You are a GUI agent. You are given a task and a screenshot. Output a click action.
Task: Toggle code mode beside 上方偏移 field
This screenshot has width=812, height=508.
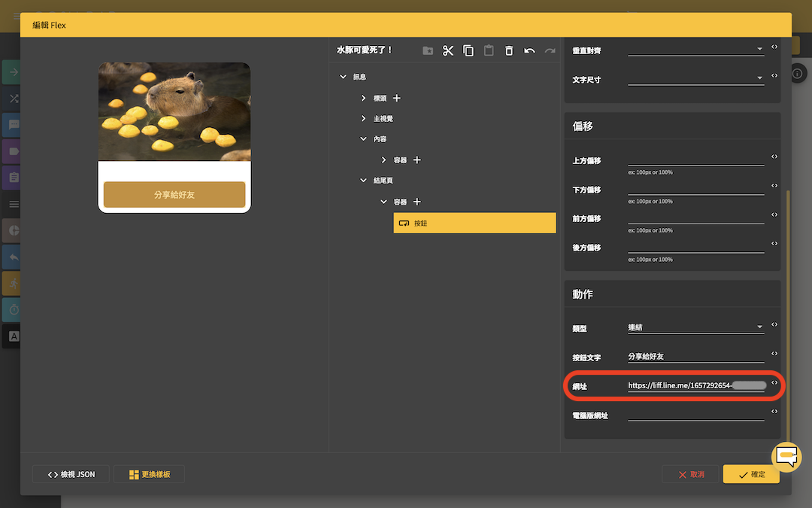point(774,157)
